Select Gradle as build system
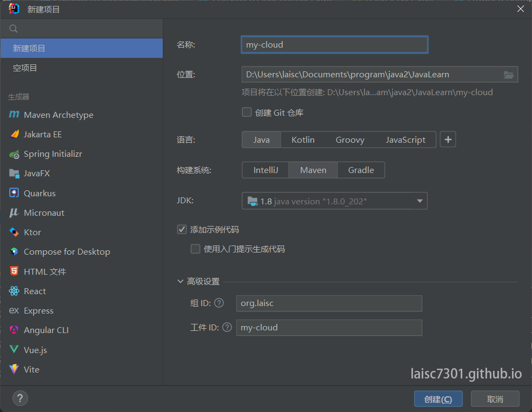Screen dimensions: 532x412 (361, 170)
